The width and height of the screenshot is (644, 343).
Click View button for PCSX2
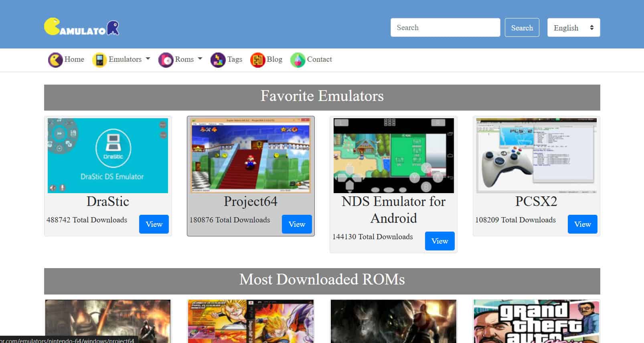pos(582,224)
